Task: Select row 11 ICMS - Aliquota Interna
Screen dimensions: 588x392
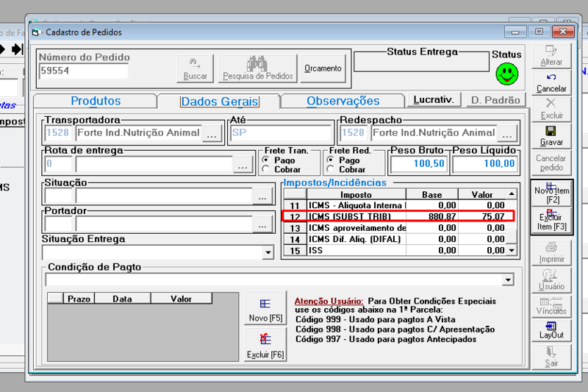Action: click(395, 205)
